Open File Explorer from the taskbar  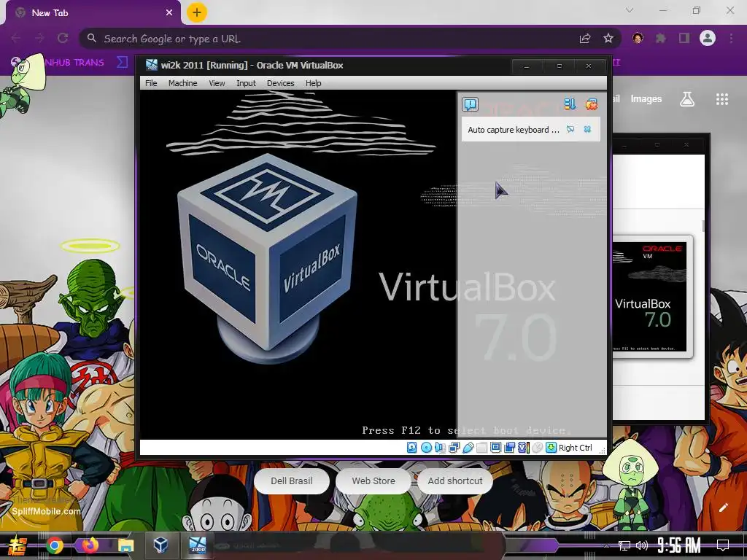(x=125, y=545)
